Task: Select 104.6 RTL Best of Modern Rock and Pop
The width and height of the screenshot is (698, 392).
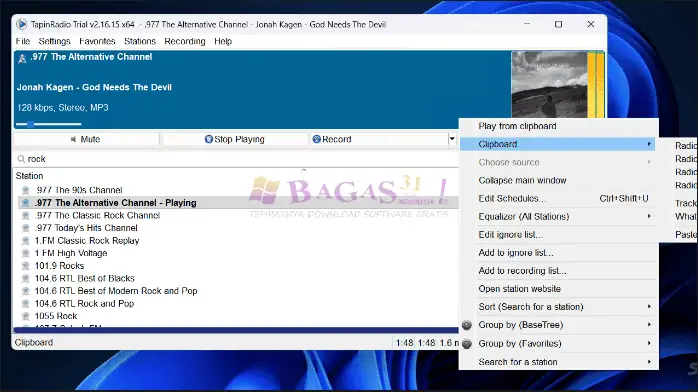Action: (238, 291)
